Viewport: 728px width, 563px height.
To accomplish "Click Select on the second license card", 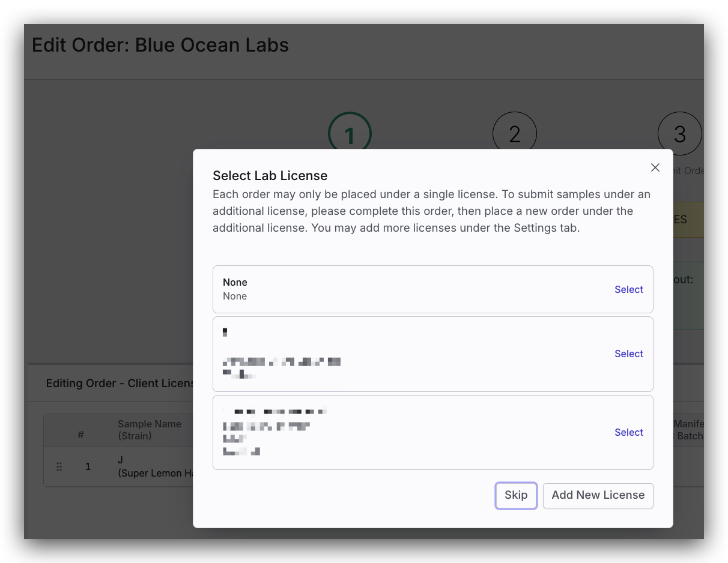I will (x=629, y=354).
